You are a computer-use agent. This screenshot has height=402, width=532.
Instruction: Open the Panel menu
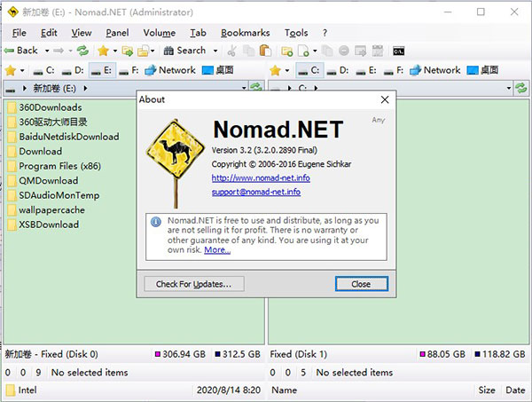tap(117, 33)
